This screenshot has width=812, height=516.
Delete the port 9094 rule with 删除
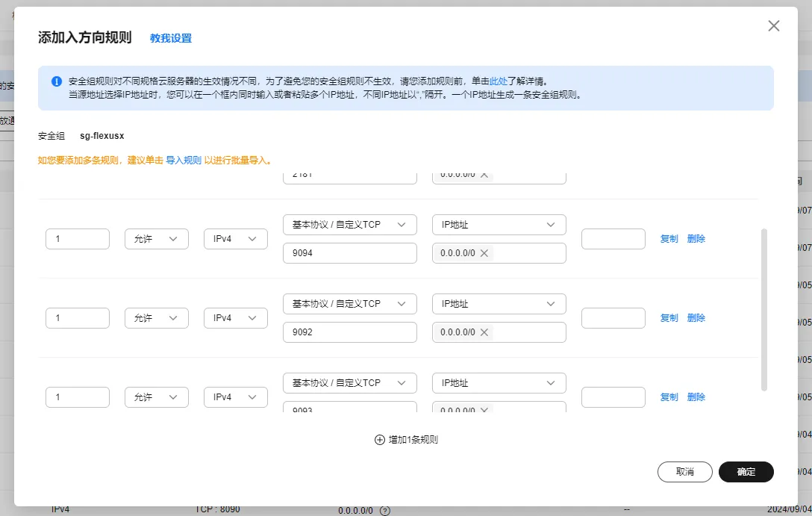[x=696, y=239]
